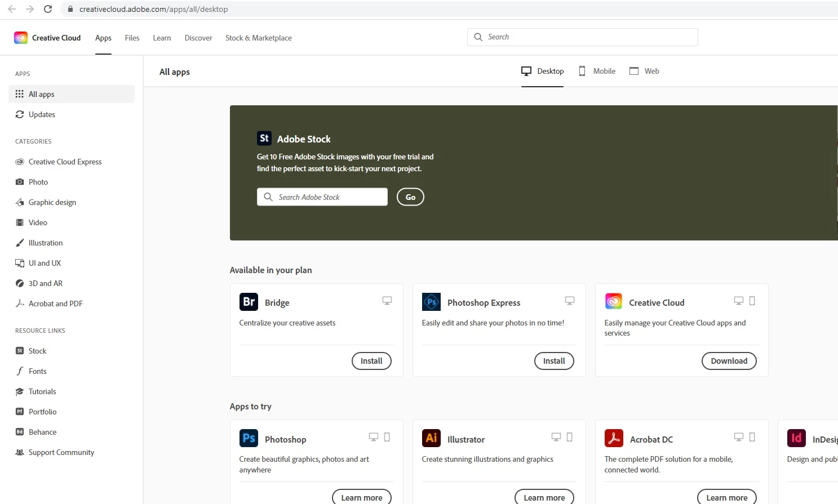
Task: Click the Bridge card title text
Action: tap(277, 303)
